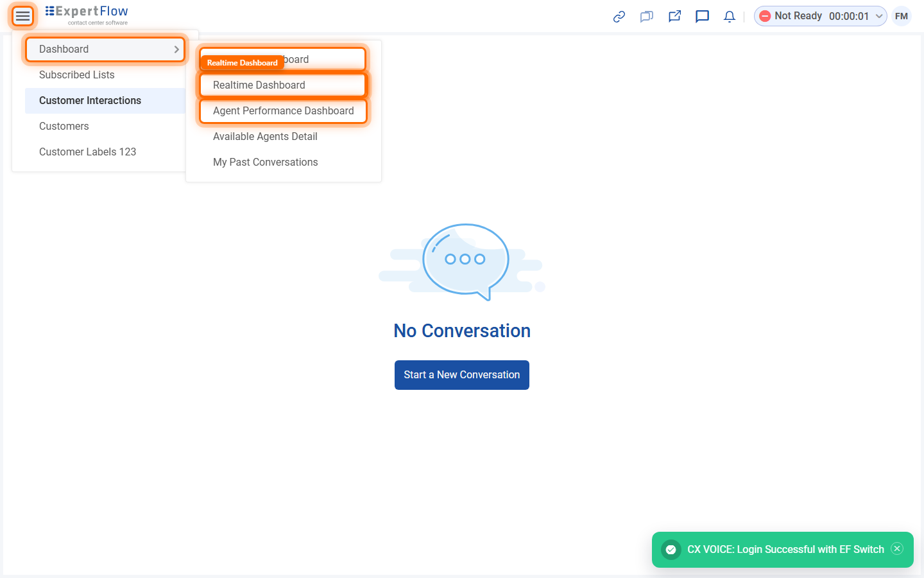Click Start a New Conversation button
Viewport: 924px width, 578px height.
(x=462, y=375)
